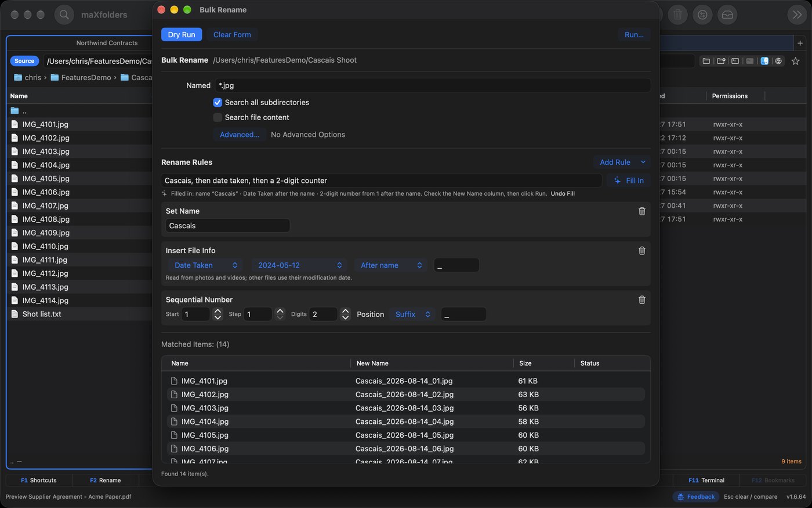The image size is (812, 508).
Task: Click the Feedback button in the status bar
Action: point(696,497)
